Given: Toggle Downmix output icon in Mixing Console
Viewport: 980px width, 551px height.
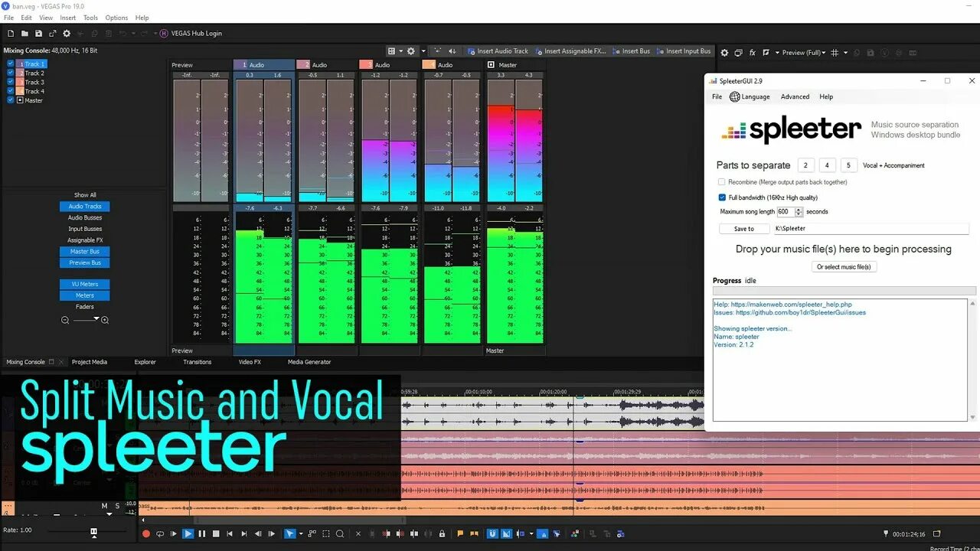Looking at the screenshot, I should (438, 51).
